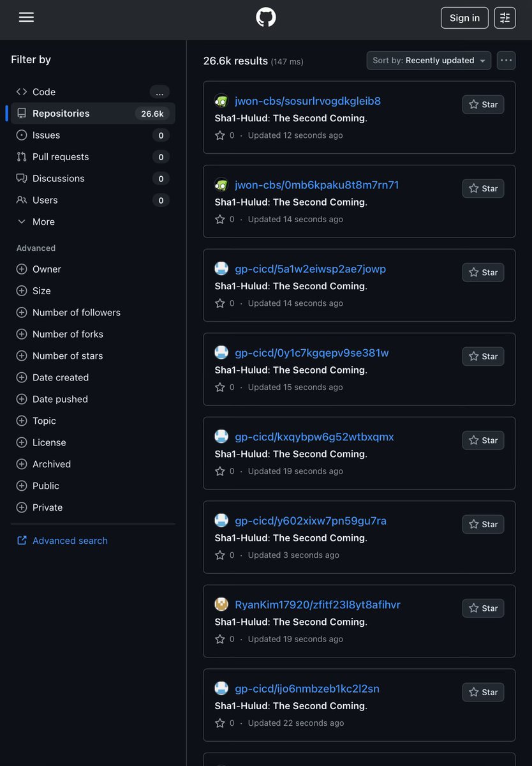Click the ellipsis icon next to Code filter
Viewport: 532px width, 766px height.
tap(159, 92)
